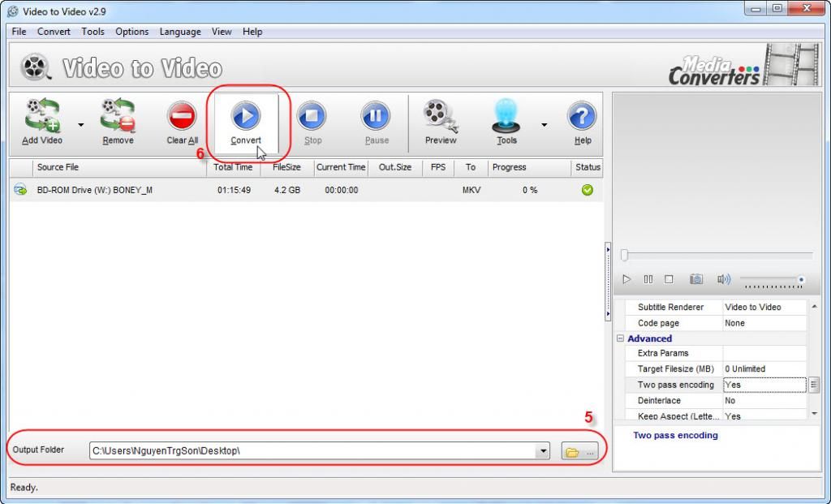Collapse the Advanced settings group

[620, 338]
